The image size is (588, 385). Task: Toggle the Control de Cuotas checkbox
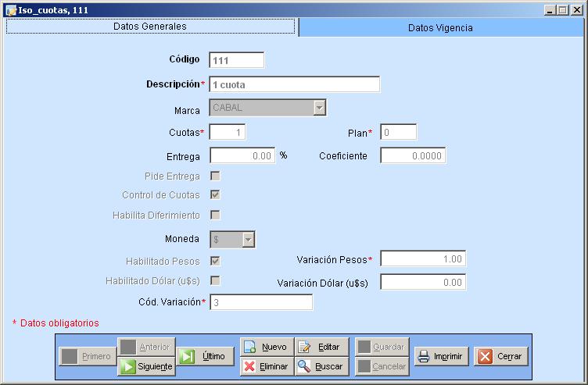pyautogui.click(x=215, y=195)
